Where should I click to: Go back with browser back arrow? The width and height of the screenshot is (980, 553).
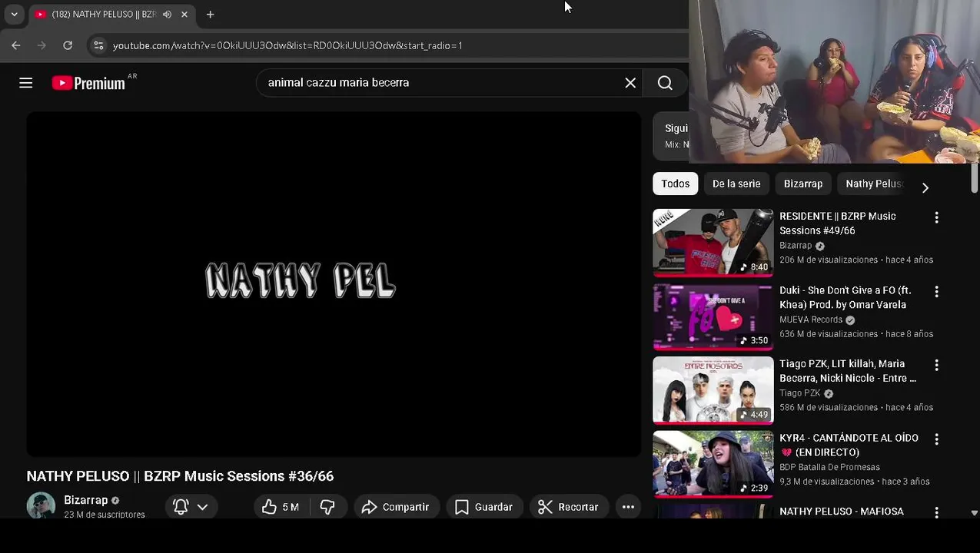pyautogui.click(x=16, y=45)
